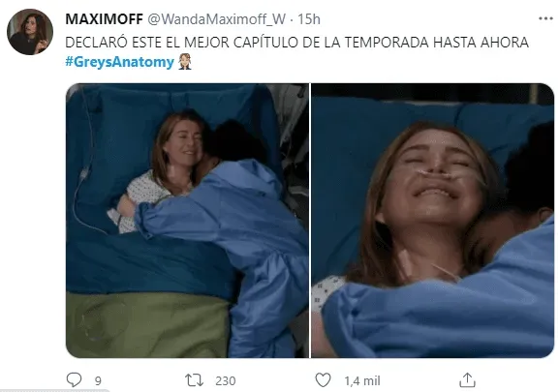Viewport: 559px width, 392px height.
Task: Click the reply speech bubble icon
Action: (x=74, y=379)
